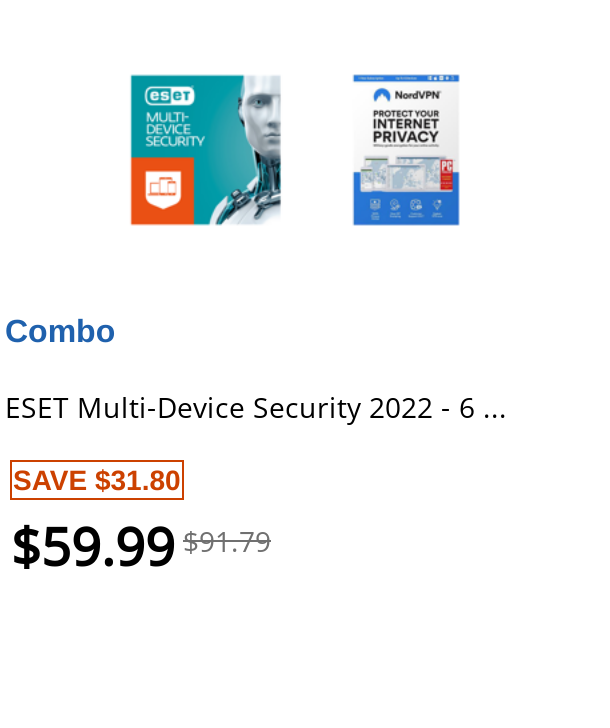The height and width of the screenshot is (728, 610).
Task: Click the feature icons row on the NordVPN box
Action: (406, 208)
